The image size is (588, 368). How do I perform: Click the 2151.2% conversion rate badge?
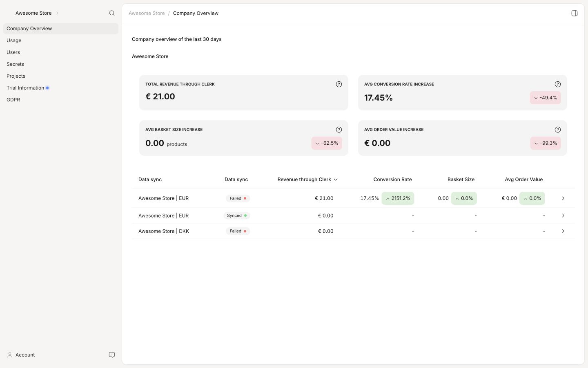coord(398,198)
